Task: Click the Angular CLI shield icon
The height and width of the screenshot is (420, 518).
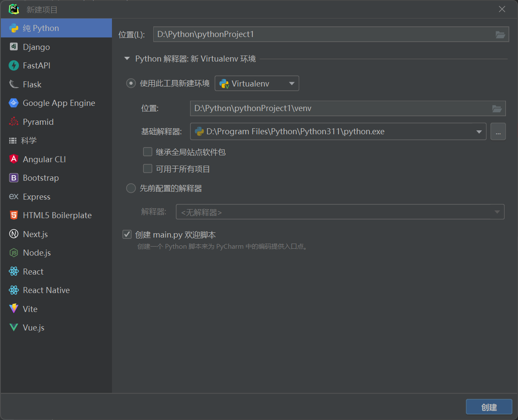Action: click(14, 159)
